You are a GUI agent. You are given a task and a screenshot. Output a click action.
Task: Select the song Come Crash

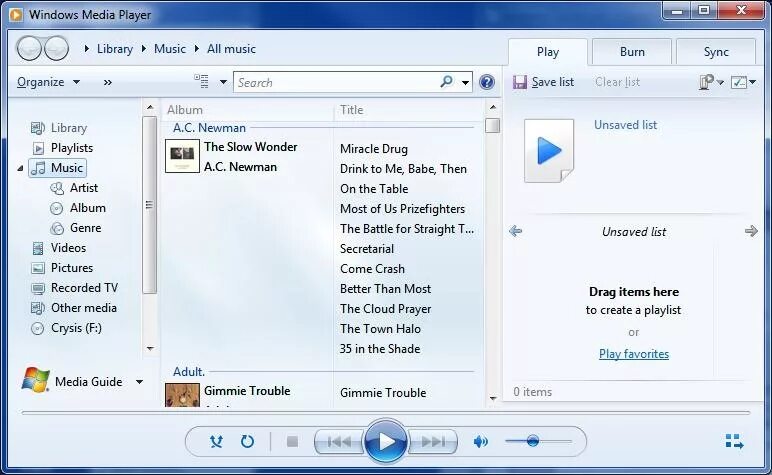372,269
